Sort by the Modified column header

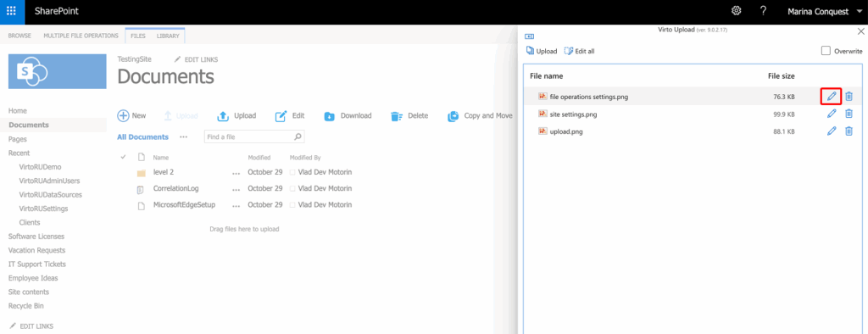point(259,158)
